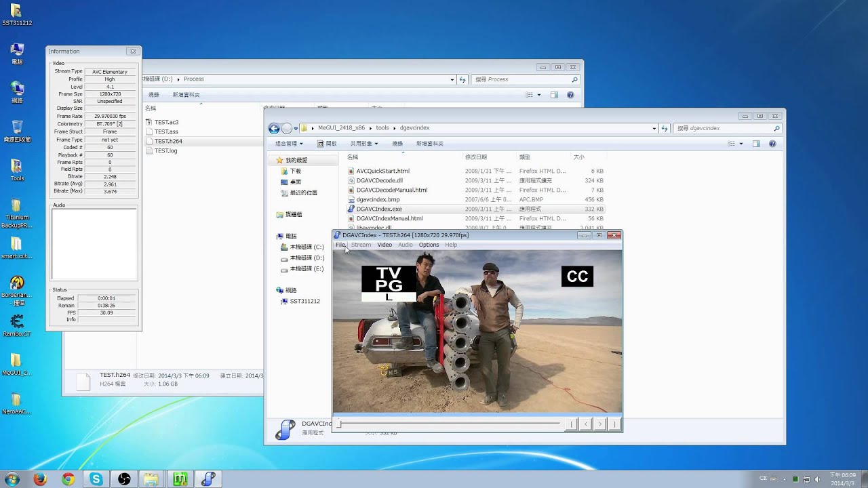
Task: Click the refresh button in dgavcindex window
Action: point(665,128)
